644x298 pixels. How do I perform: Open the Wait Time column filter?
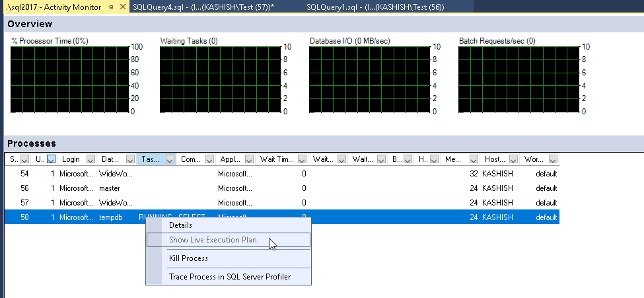302,159
